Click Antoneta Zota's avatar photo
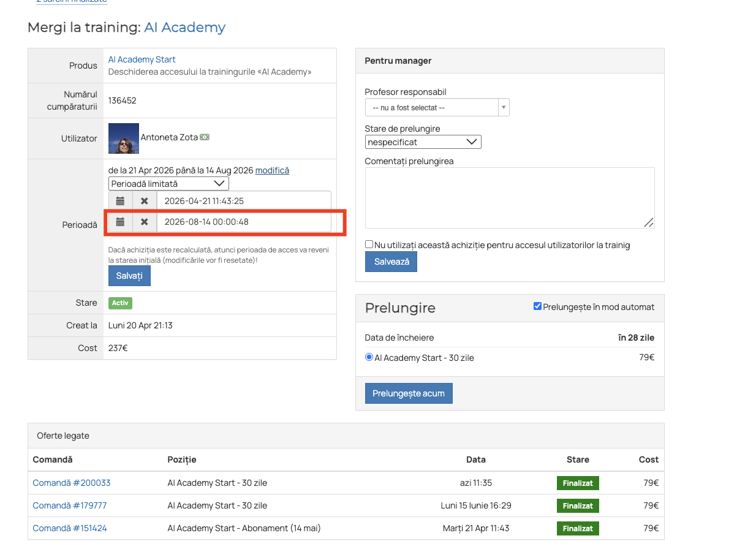 tap(124, 138)
